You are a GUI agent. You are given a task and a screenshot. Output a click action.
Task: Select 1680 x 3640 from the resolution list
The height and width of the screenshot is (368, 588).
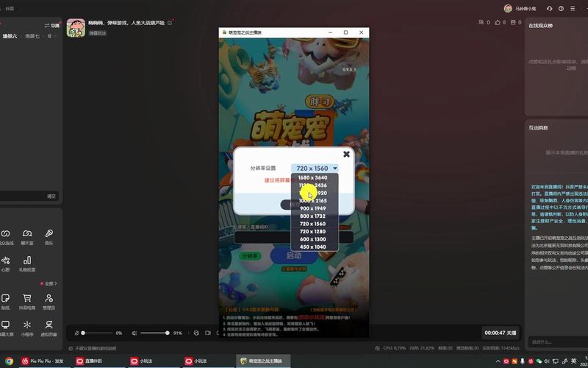[x=312, y=177]
